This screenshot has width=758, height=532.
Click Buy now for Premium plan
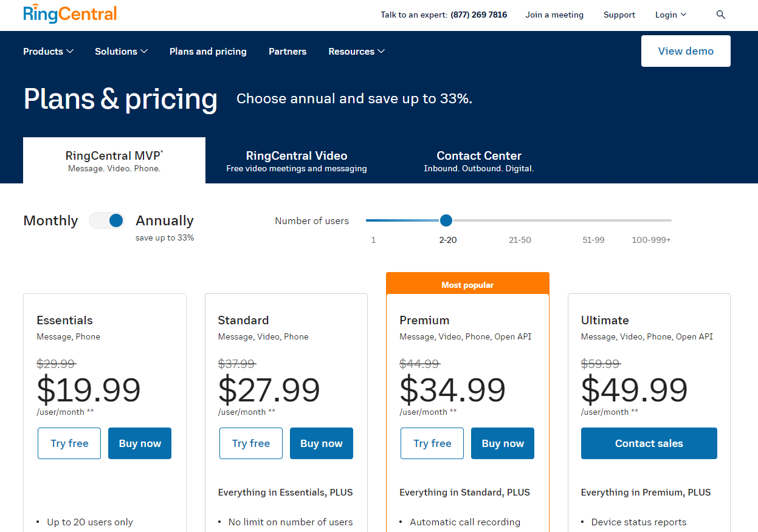tap(503, 443)
